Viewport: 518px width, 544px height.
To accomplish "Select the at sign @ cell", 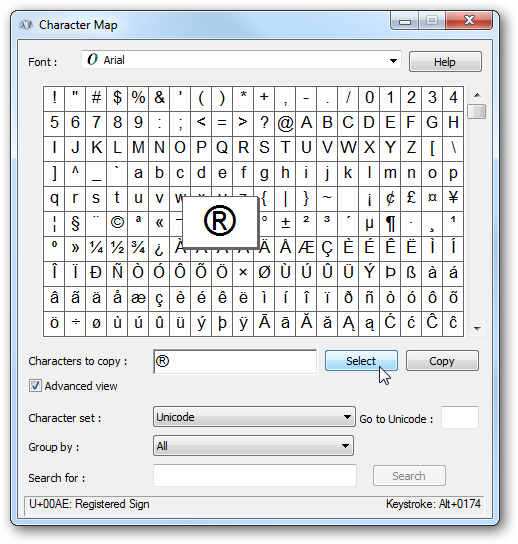I will click(x=285, y=123).
